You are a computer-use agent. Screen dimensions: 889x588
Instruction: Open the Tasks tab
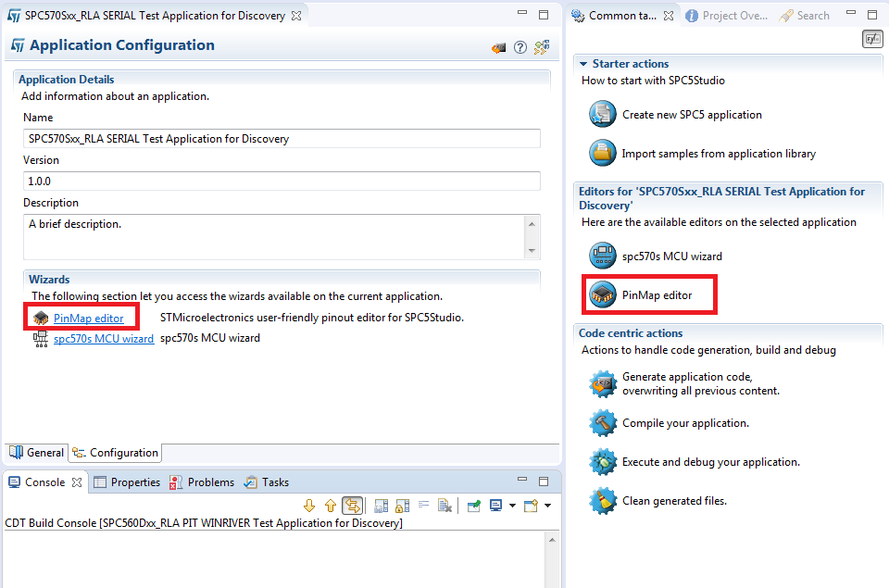pos(267,482)
